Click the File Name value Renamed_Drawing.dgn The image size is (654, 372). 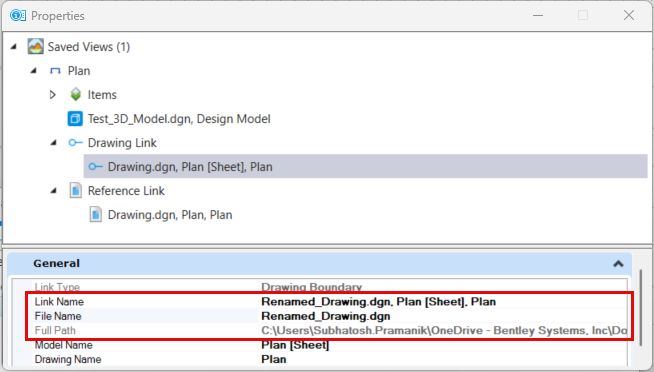point(326,316)
